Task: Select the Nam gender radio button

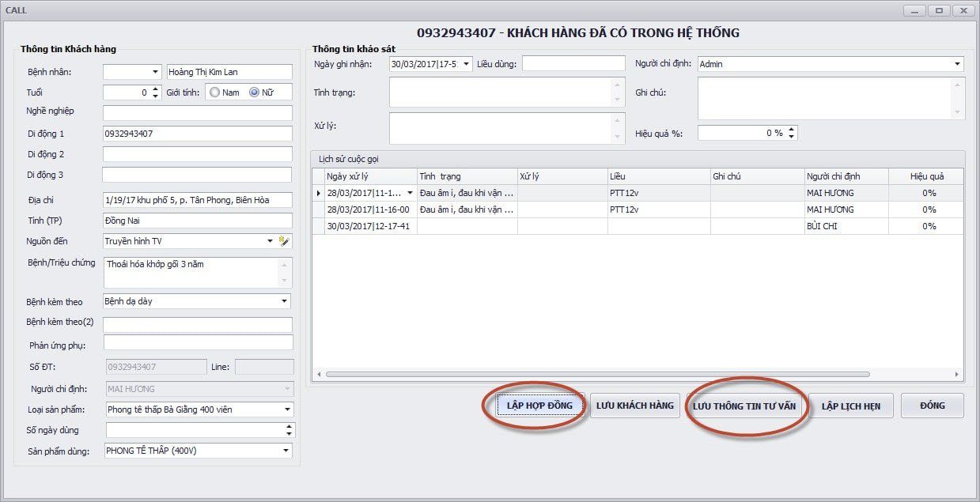Action: [215, 92]
